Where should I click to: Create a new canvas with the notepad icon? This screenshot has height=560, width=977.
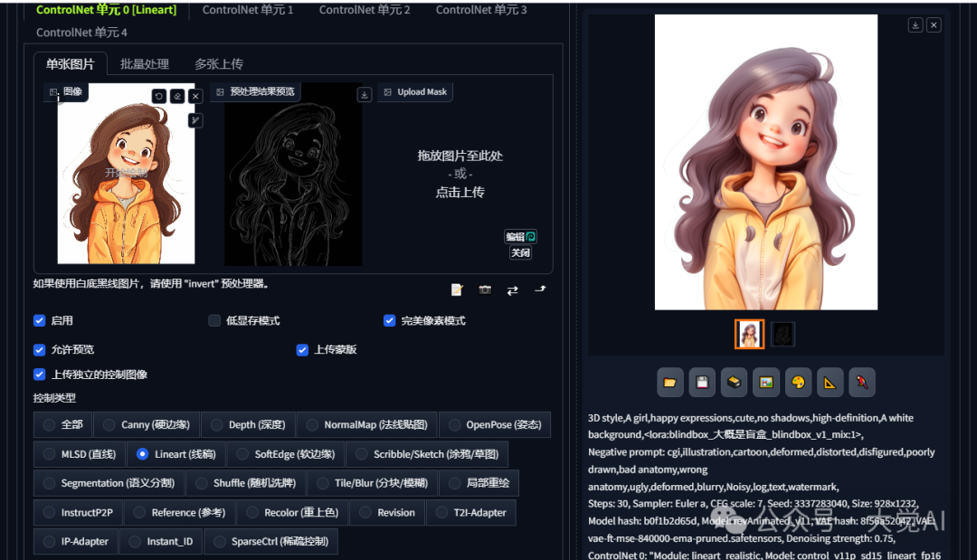(457, 289)
